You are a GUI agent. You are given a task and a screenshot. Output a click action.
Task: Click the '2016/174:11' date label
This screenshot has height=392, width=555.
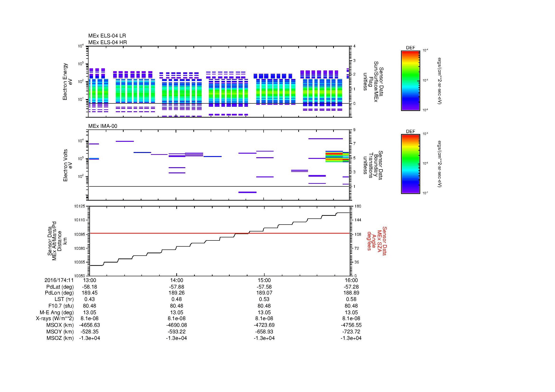pos(59,280)
